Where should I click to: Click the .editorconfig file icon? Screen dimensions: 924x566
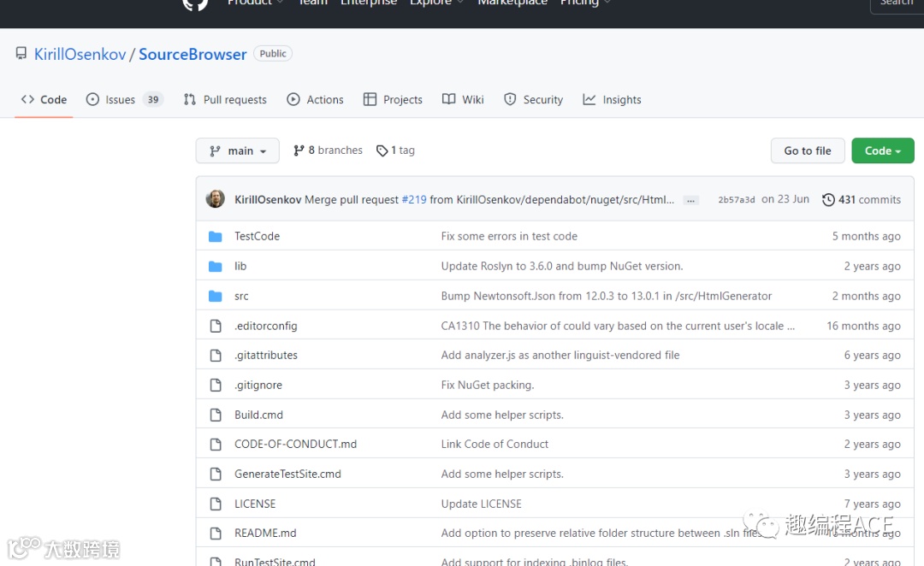(216, 326)
